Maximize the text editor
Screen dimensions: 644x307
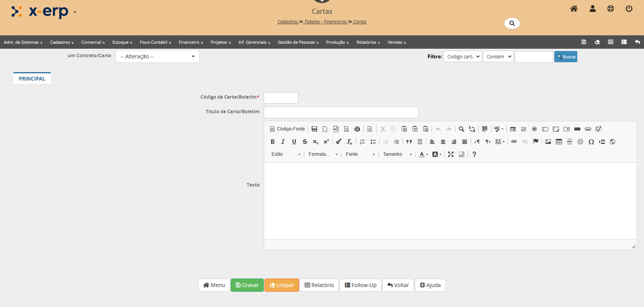coord(451,154)
